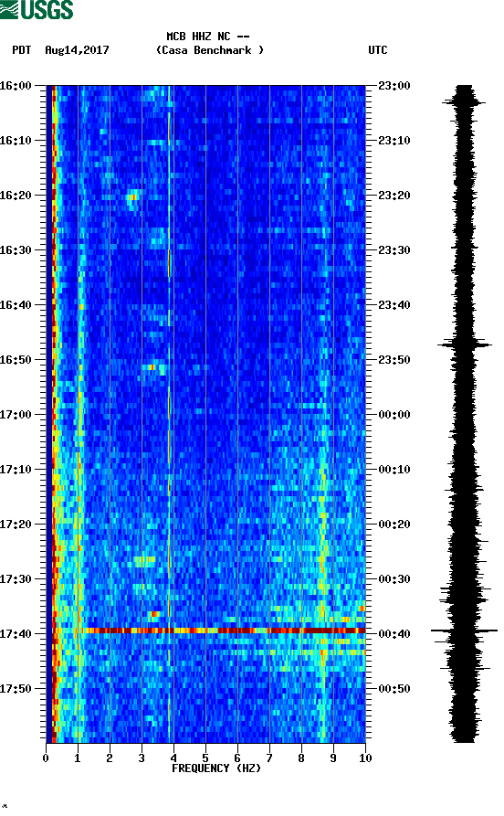Click the waveform spike near 23:47

[464, 344]
